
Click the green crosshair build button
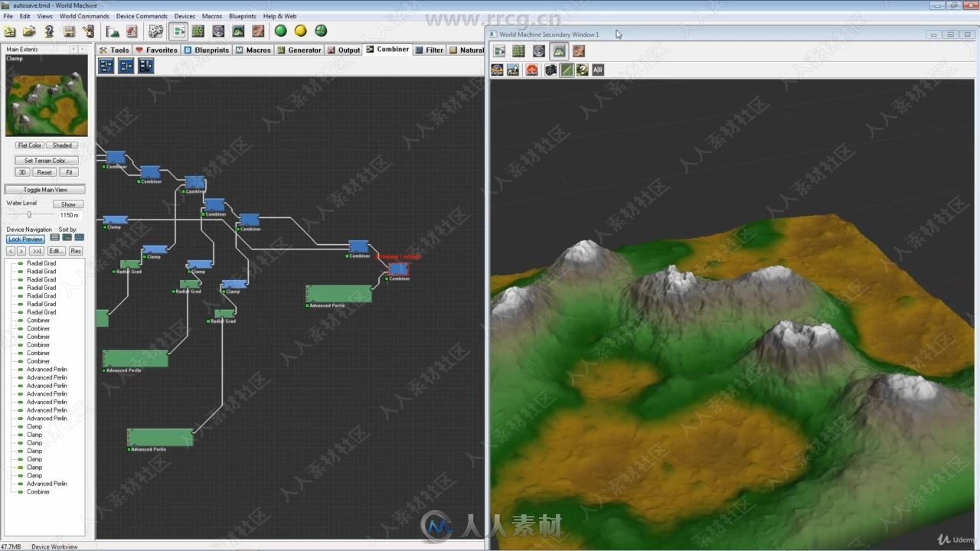coord(321,31)
